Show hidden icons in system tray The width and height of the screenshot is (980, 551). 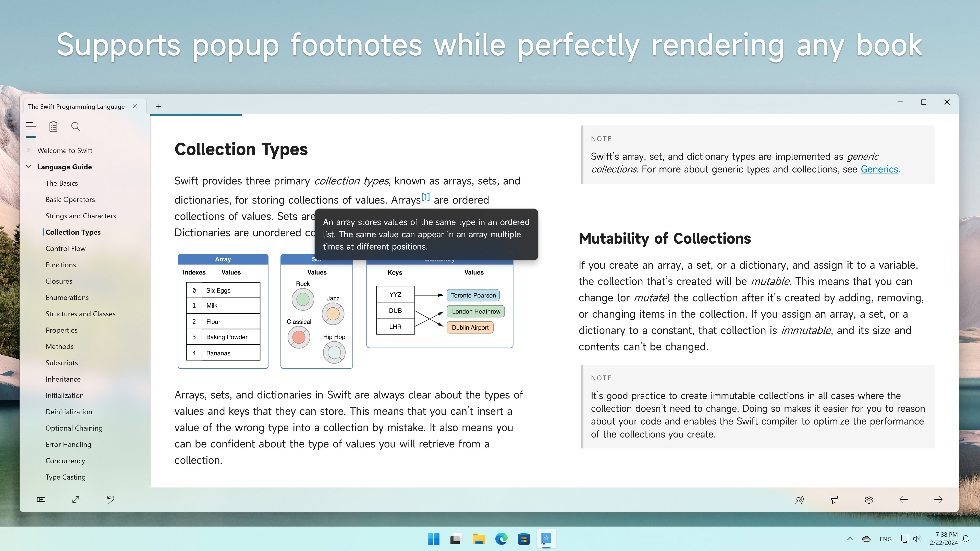(x=850, y=539)
